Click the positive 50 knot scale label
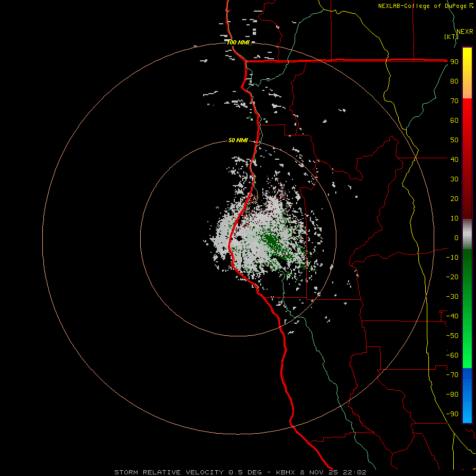 point(454,140)
